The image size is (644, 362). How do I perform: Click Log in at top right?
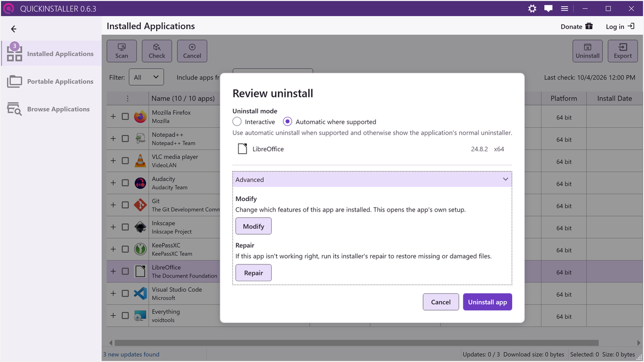620,27
